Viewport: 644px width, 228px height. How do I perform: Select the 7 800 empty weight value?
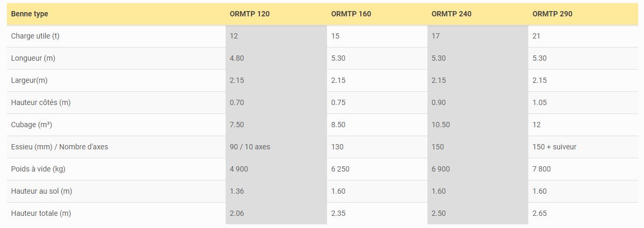coord(542,169)
